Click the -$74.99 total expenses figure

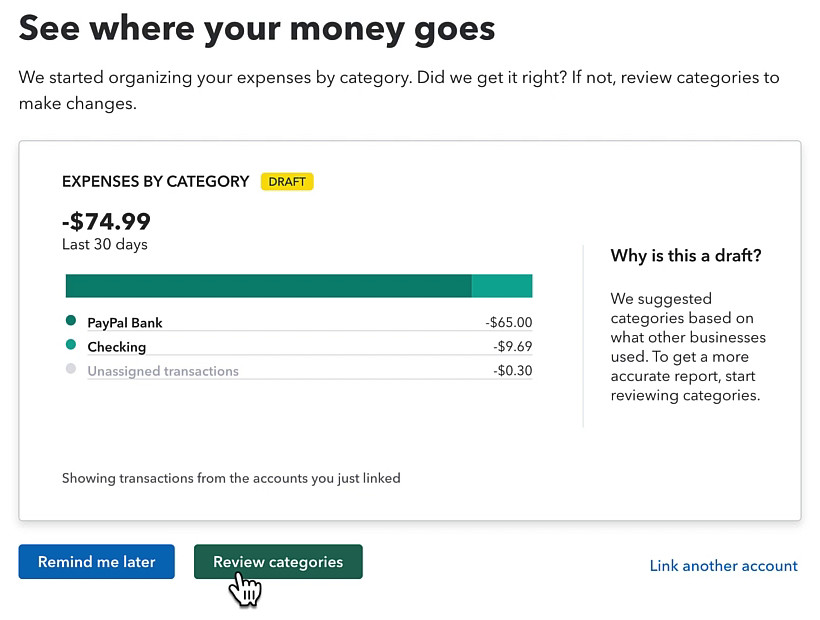coord(106,222)
